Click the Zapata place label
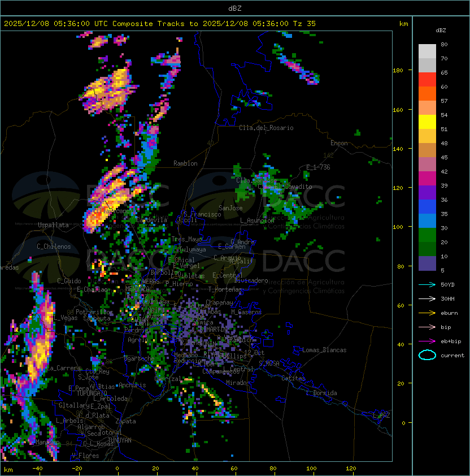The height and width of the screenshot is (476, 470). pyautogui.click(x=125, y=421)
